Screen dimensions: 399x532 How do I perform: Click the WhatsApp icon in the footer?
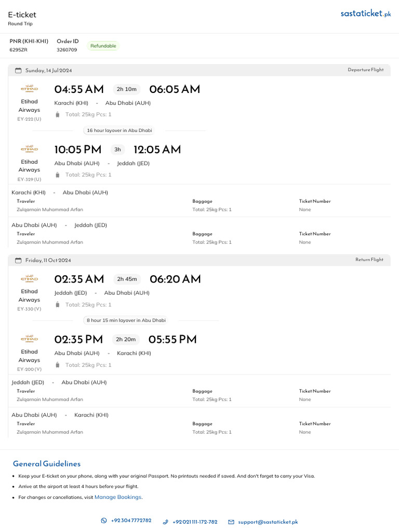click(x=104, y=521)
